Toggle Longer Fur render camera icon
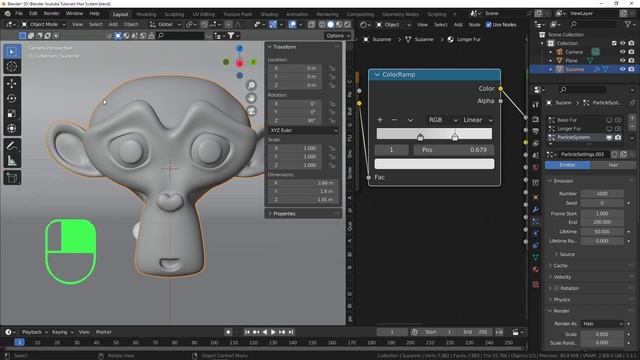 click(618, 129)
